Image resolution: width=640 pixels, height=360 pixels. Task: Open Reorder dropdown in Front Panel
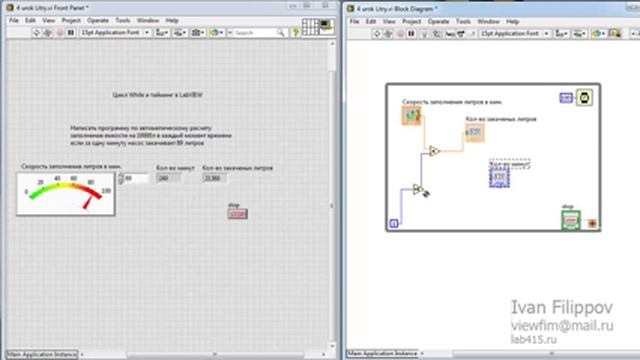[x=216, y=33]
